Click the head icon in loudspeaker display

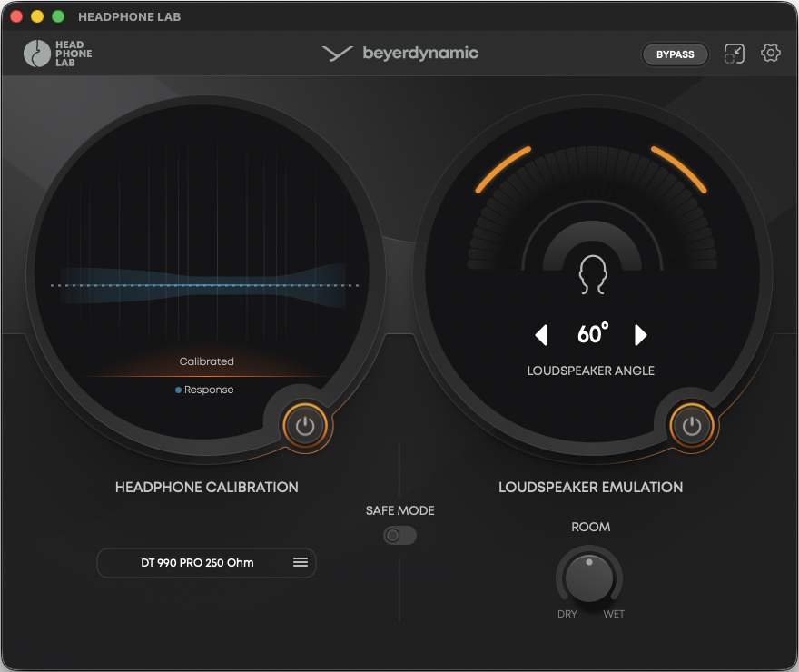[593, 274]
